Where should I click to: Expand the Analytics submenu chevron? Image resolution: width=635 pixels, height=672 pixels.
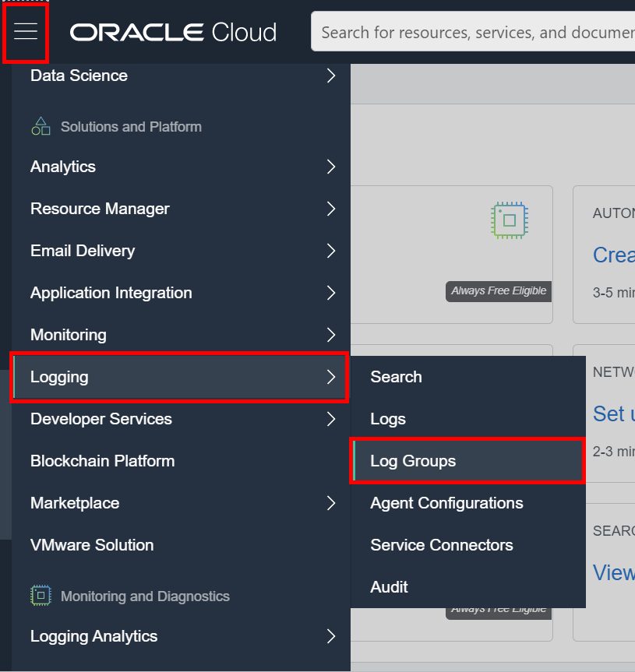click(x=331, y=167)
